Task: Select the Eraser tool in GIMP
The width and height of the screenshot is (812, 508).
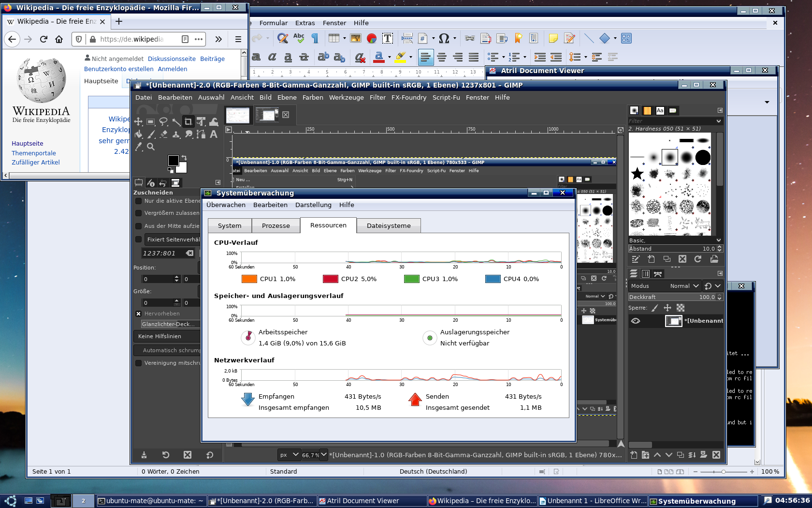Action: pyautogui.click(x=163, y=134)
